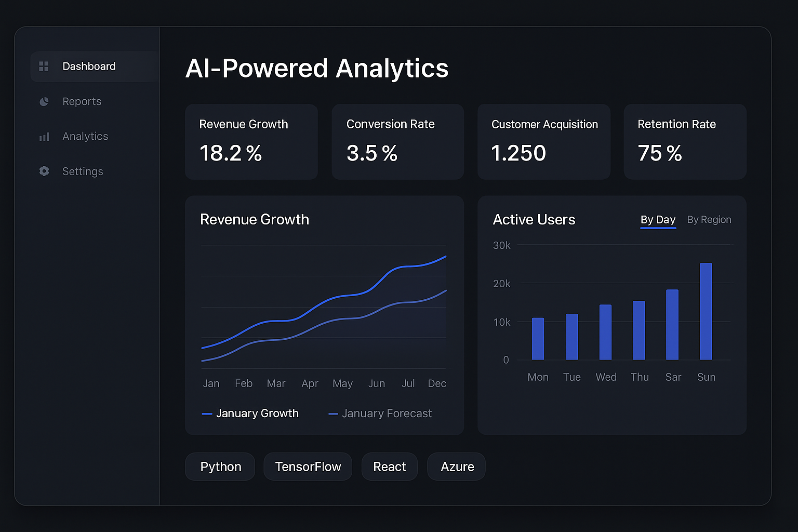Click the Sun bar in Active Users chart
Screen dimensions: 798x532
pyautogui.click(x=706, y=312)
